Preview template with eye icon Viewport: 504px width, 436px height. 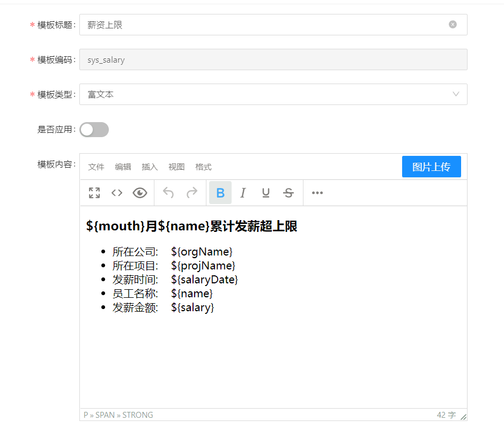140,193
